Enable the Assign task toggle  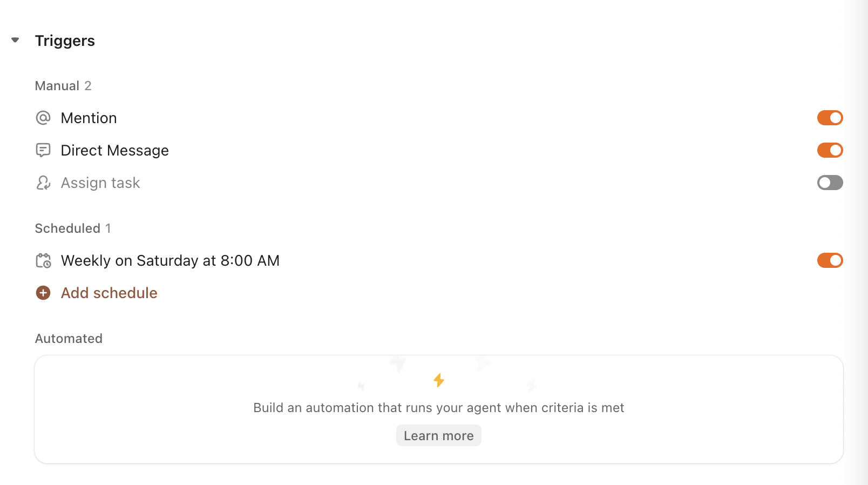tap(830, 183)
